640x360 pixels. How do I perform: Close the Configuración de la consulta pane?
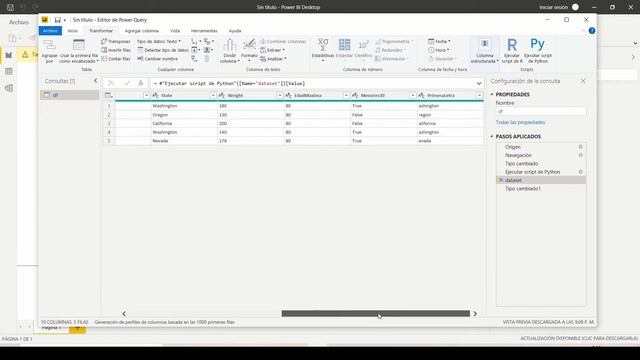583,81
